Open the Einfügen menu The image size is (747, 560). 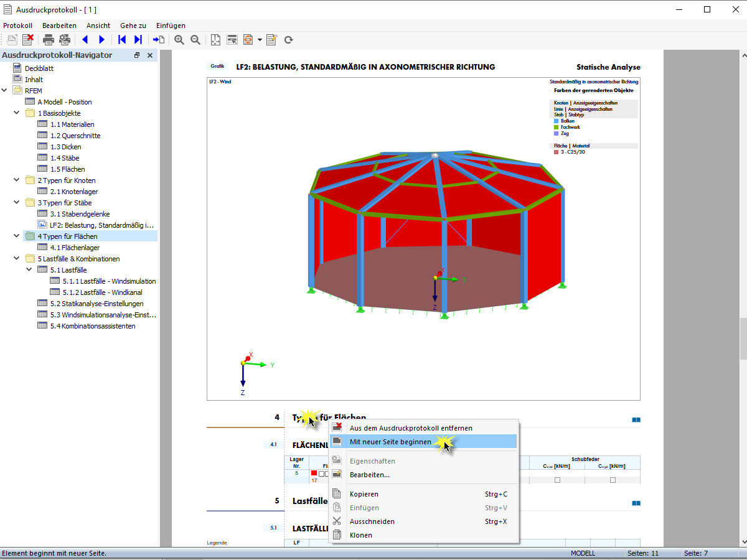click(171, 26)
